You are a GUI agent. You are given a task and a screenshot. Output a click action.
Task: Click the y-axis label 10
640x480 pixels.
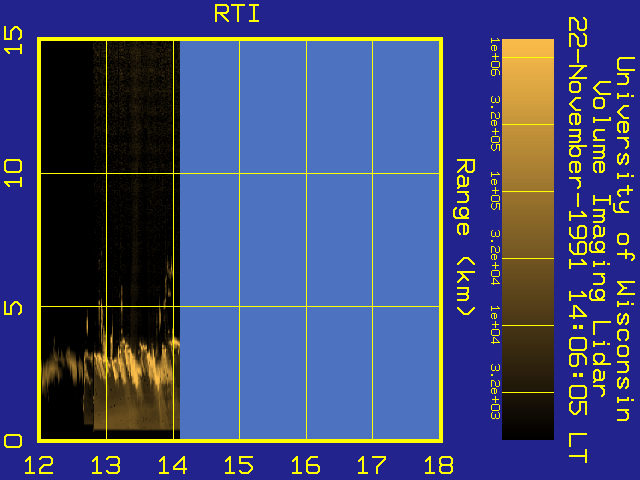click(13, 173)
